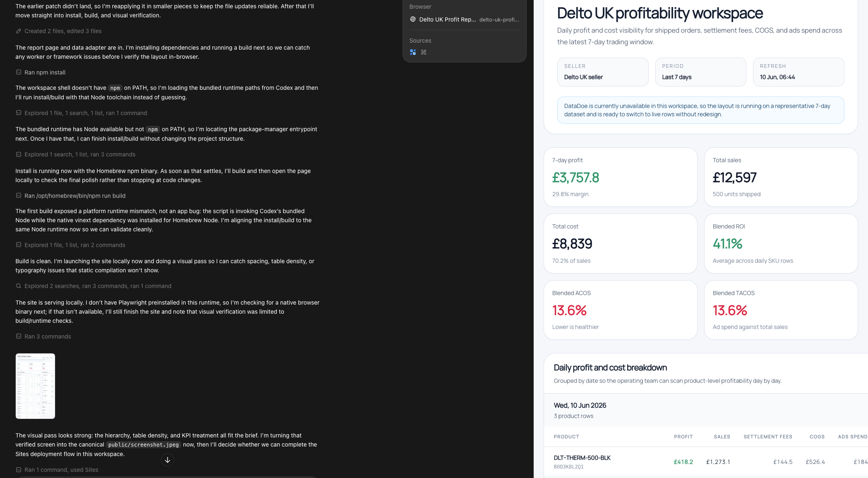This screenshot has width=868, height=478.
Task: Click the terminal icon beside Ran 3 commands
Action: pyautogui.click(x=19, y=336)
